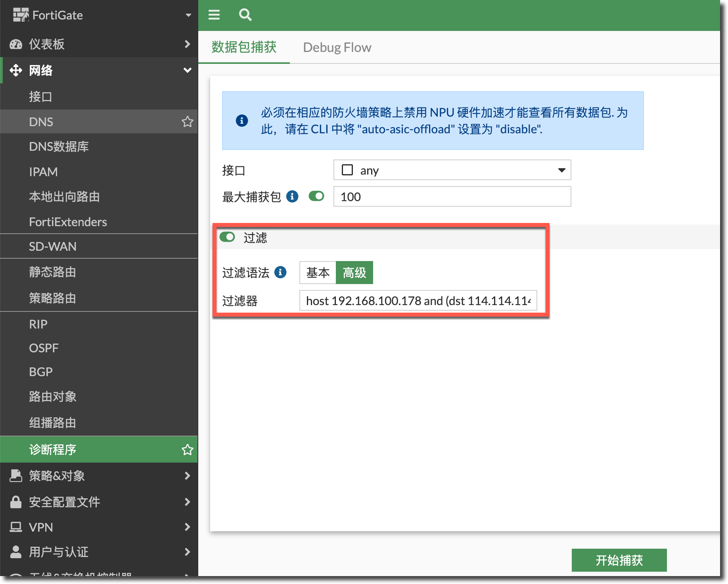Toggle the 过滤 switch off

pos(227,237)
